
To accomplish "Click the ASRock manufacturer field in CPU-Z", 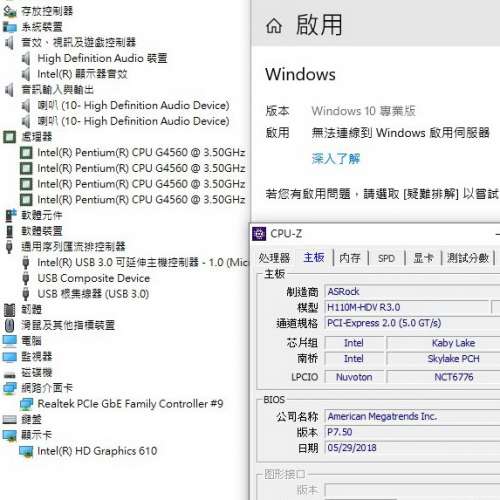I will [412, 292].
